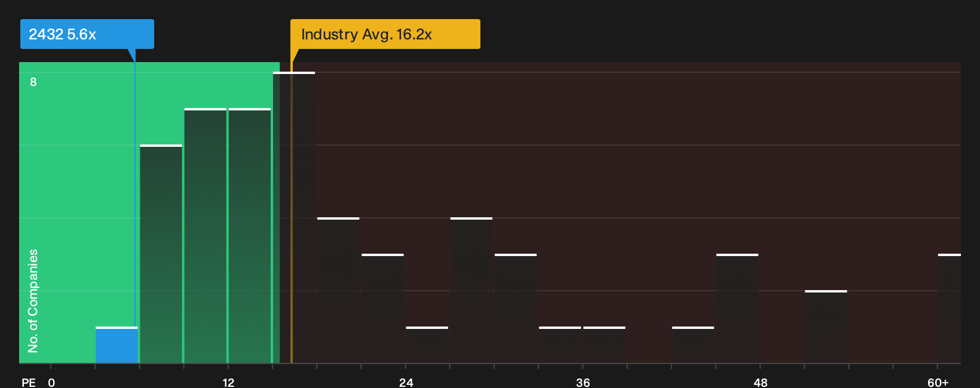Click the x-axis label '12'

click(228, 383)
